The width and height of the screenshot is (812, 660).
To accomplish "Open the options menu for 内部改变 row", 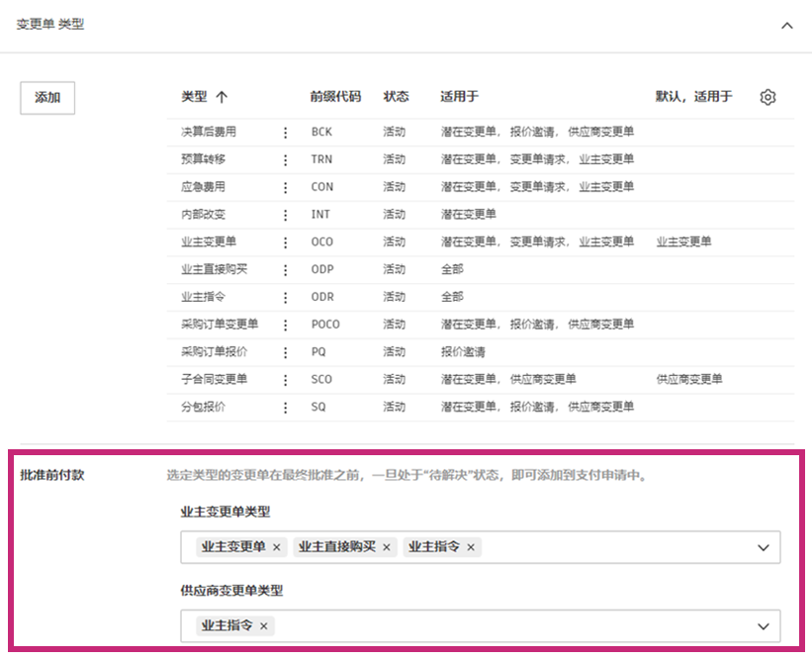I will pos(287,215).
